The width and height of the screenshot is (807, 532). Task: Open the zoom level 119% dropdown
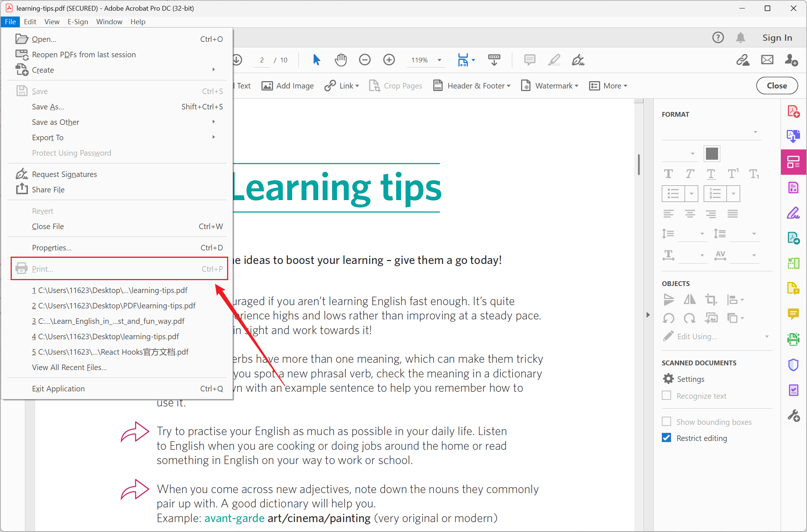[439, 60]
